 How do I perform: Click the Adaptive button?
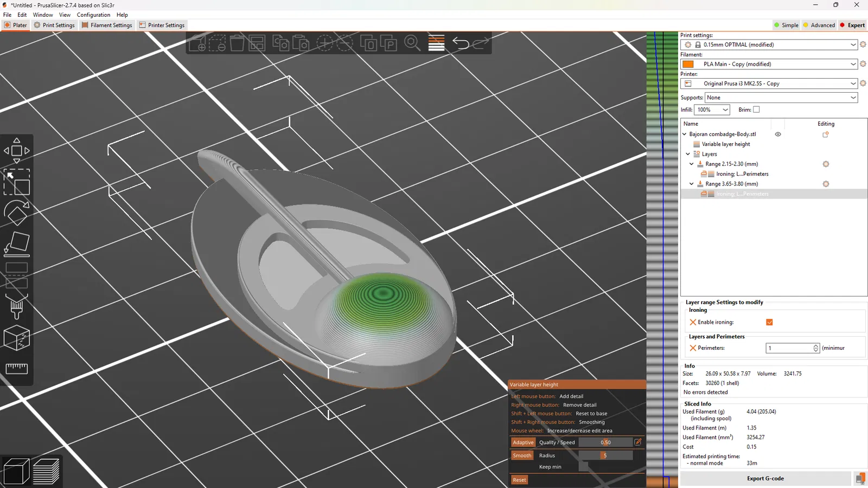523,442
